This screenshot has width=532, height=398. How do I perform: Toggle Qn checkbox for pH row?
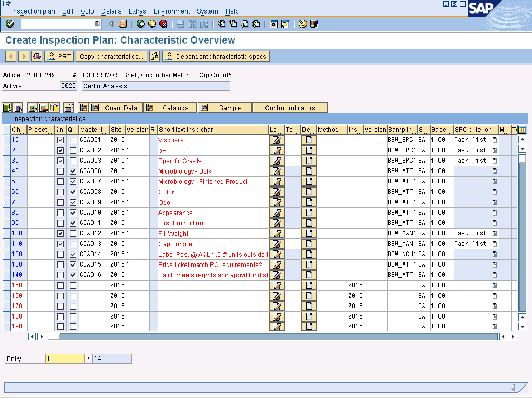(x=60, y=150)
